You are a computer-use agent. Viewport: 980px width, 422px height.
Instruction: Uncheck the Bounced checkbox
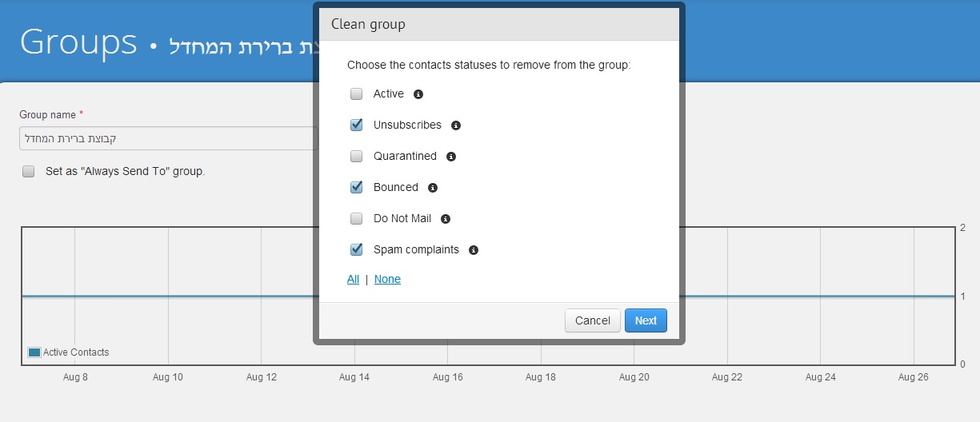pos(357,188)
